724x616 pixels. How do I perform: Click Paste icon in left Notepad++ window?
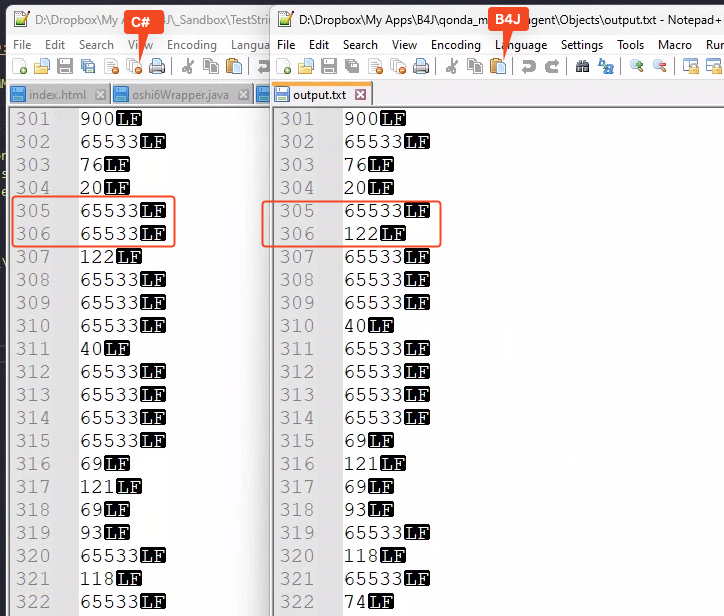click(x=234, y=66)
